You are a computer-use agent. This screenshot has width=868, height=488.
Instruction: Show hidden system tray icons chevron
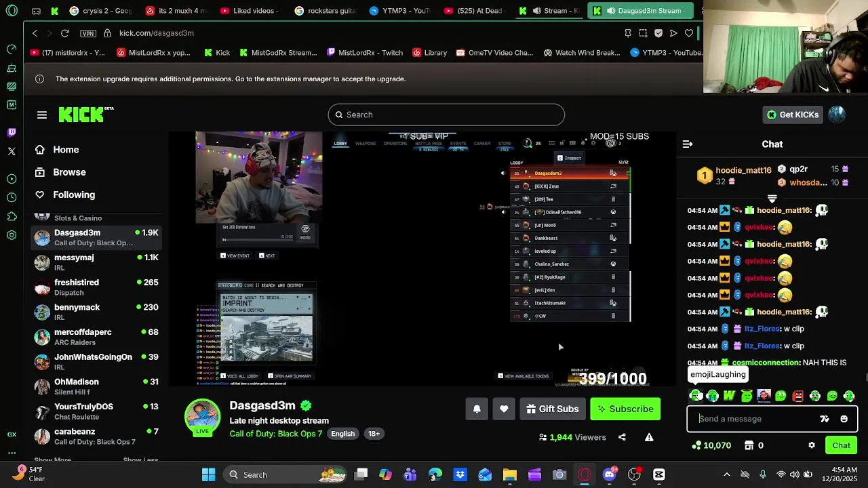click(727, 474)
